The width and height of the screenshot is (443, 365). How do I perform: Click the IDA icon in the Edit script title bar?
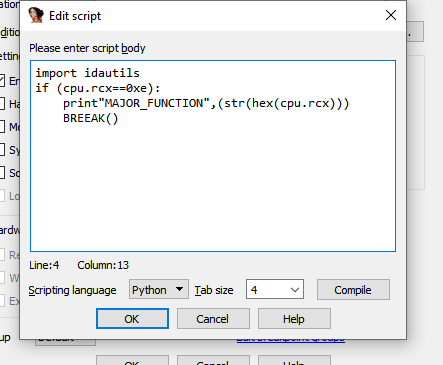36,15
